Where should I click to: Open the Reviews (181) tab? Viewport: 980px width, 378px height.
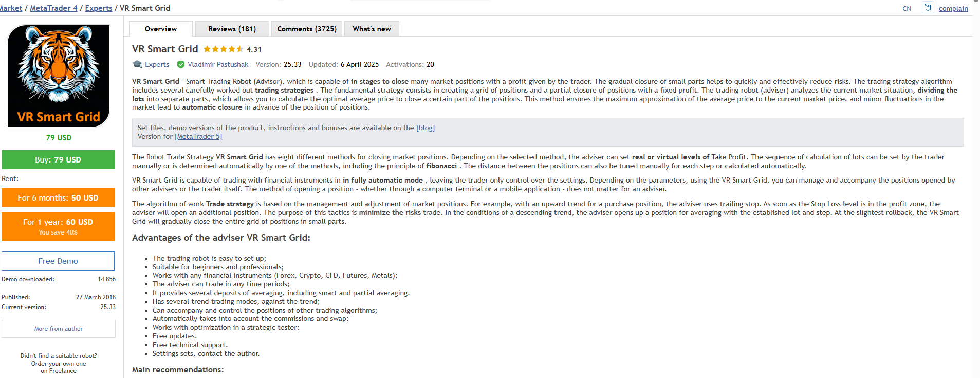[x=232, y=29]
